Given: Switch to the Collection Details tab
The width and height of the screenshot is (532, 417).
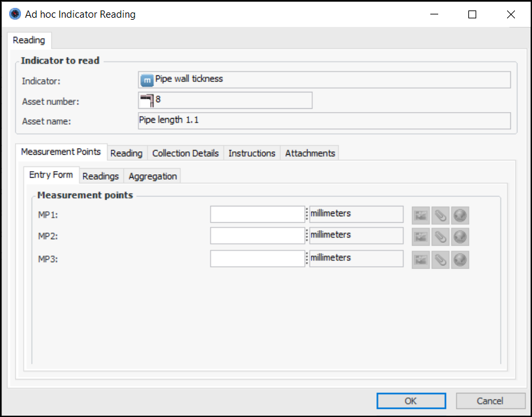Looking at the screenshot, I should click(185, 153).
